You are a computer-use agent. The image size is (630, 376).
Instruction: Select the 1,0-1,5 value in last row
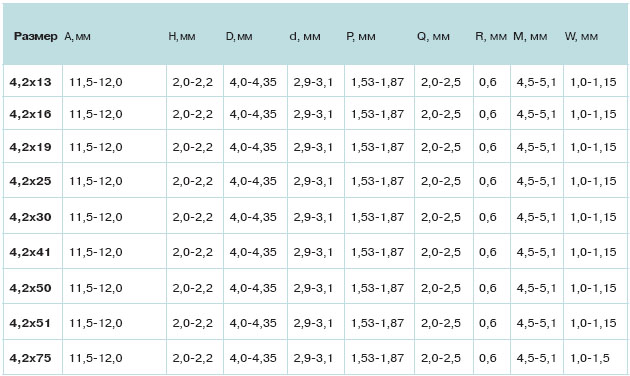(590, 358)
